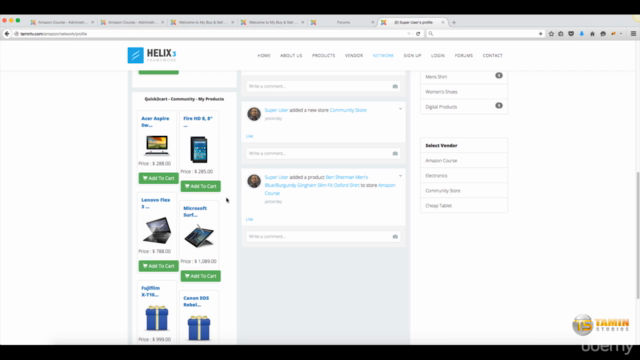This screenshot has height=360, width=640.
Task: Click Super User avatar on new store post
Action: pyautogui.click(x=254, y=114)
